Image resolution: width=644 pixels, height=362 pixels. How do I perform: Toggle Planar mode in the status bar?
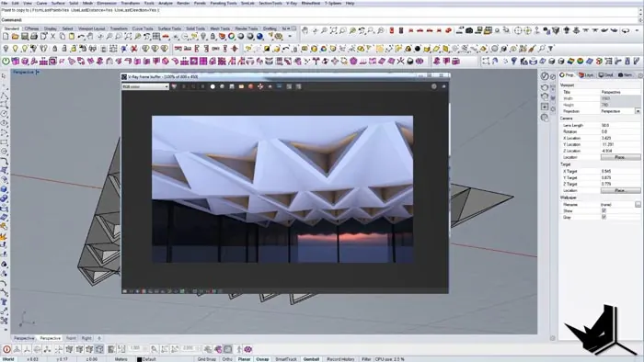click(244, 359)
